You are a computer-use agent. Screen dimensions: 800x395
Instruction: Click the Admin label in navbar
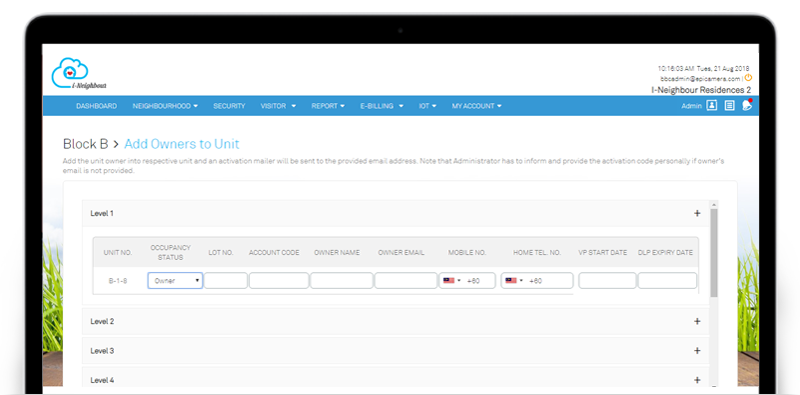click(692, 106)
